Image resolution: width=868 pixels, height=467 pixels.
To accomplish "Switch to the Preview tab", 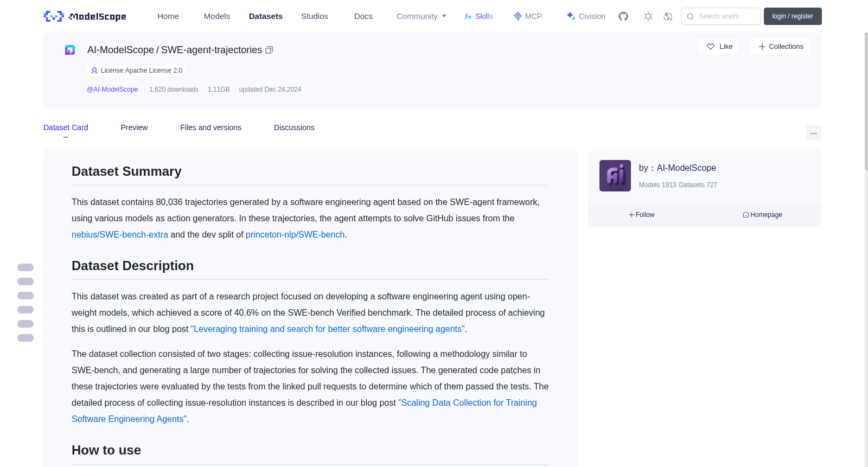I will click(x=134, y=127).
